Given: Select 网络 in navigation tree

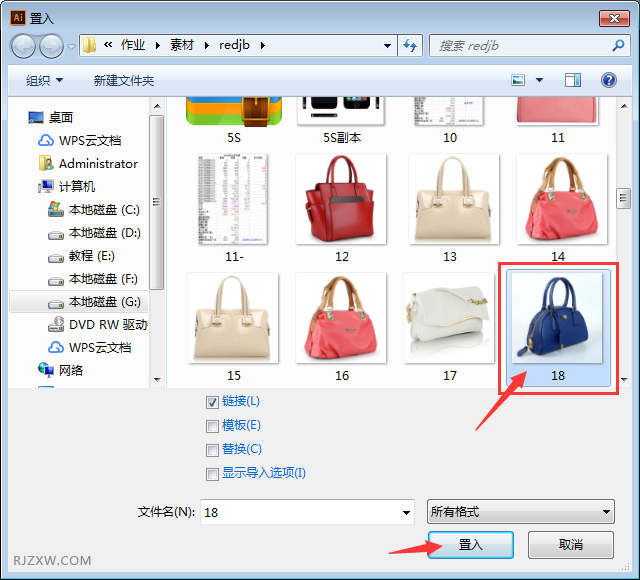Looking at the screenshot, I should click(60, 370).
